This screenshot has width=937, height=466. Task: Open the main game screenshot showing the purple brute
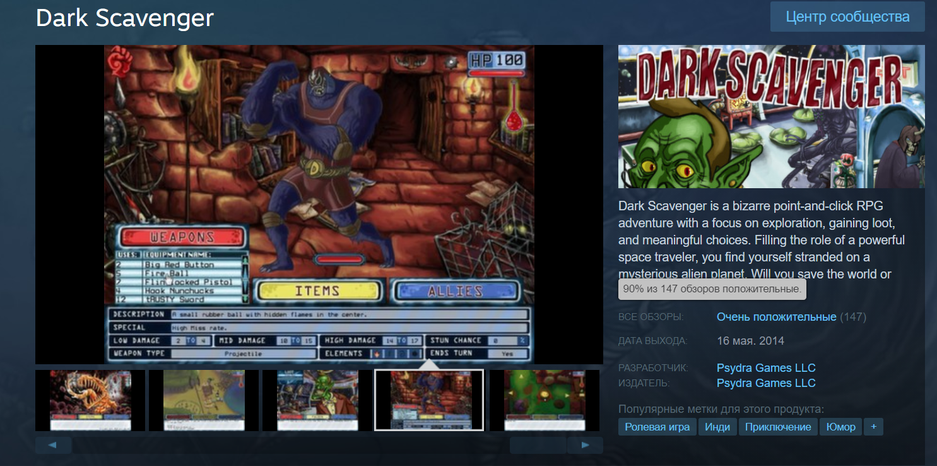pos(319,204)
